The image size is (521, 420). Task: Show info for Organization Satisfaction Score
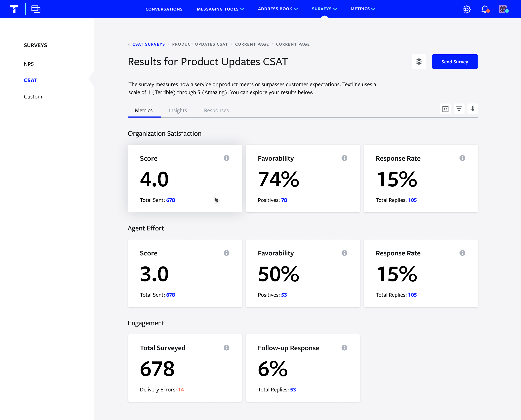226,158
